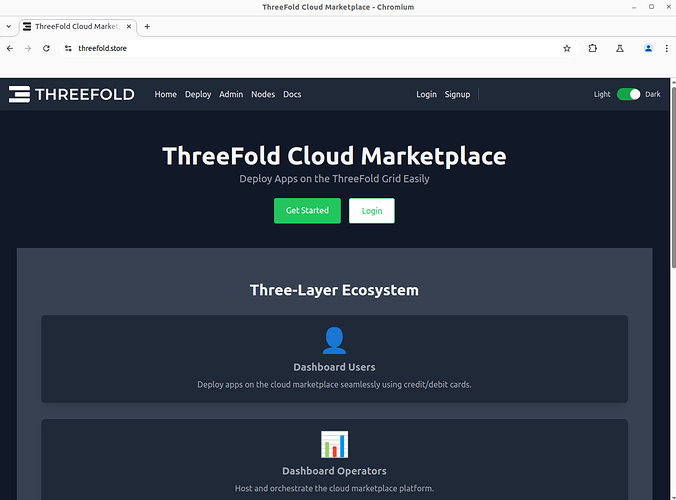Click the green Get Started button
This screenshot has height=500, width=676.
307,210
